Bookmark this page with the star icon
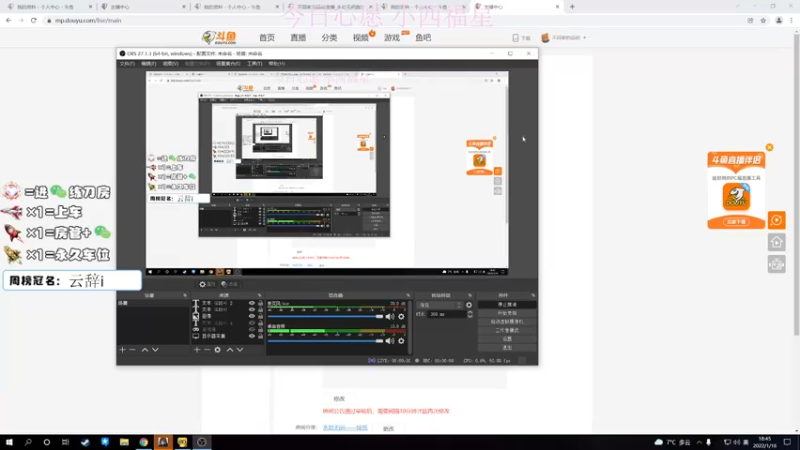This screenshot has height=450, width=800. (763, 20)
